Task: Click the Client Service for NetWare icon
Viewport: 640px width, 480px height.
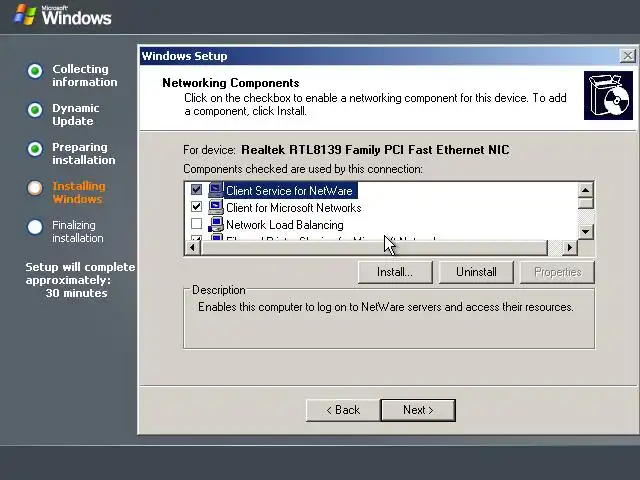Action: (216, 190)
